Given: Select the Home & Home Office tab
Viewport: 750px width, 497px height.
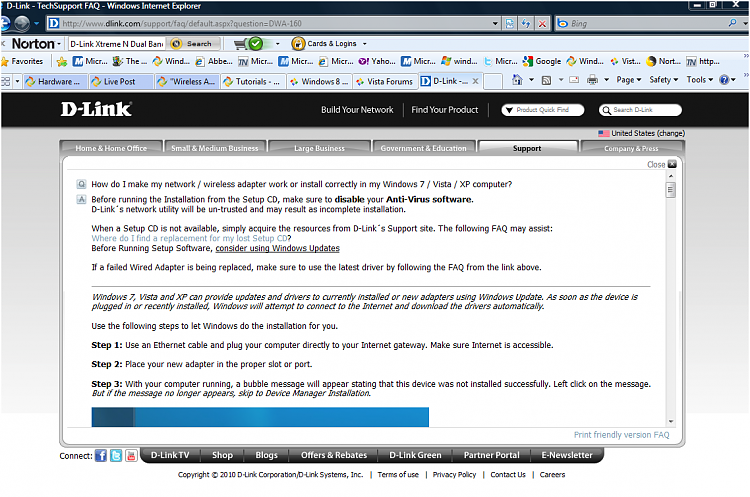Looking at the screenshot, I should click(111, 148).
